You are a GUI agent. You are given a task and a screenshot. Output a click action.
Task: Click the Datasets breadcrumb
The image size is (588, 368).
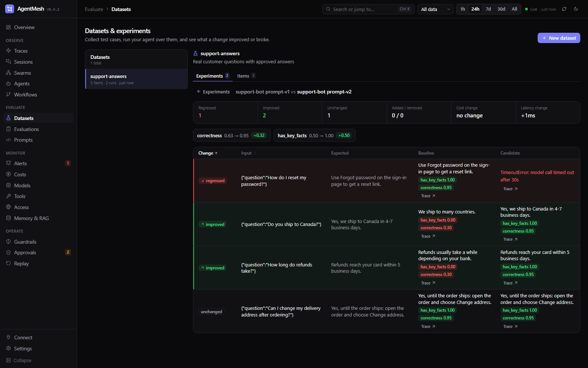click(x=121, y=9)
